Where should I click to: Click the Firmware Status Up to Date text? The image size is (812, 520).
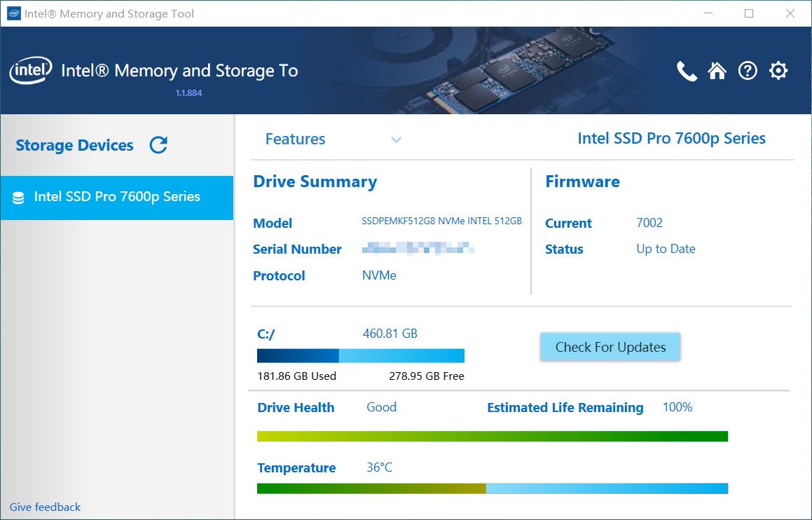pos(666,249)
